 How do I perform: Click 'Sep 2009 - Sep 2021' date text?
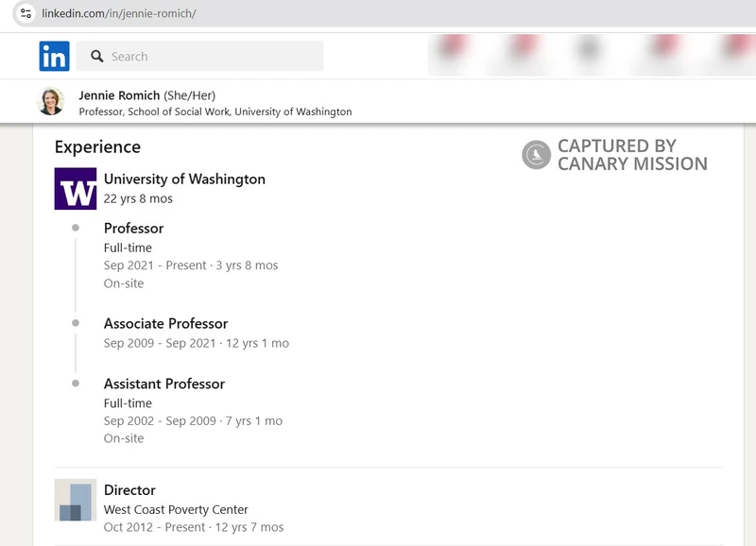[x=160, y=343]
